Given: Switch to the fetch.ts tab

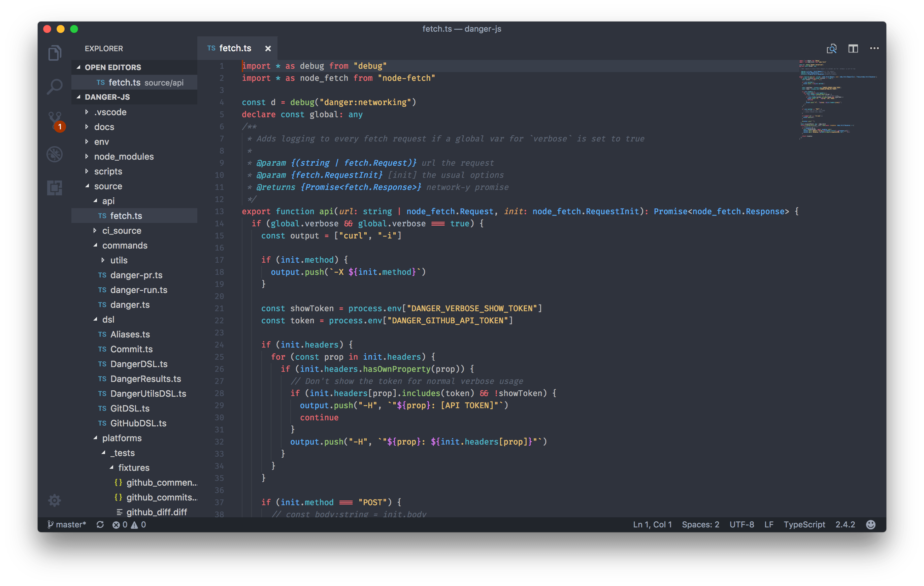Looking at the screenshot, I should point(235,48).
